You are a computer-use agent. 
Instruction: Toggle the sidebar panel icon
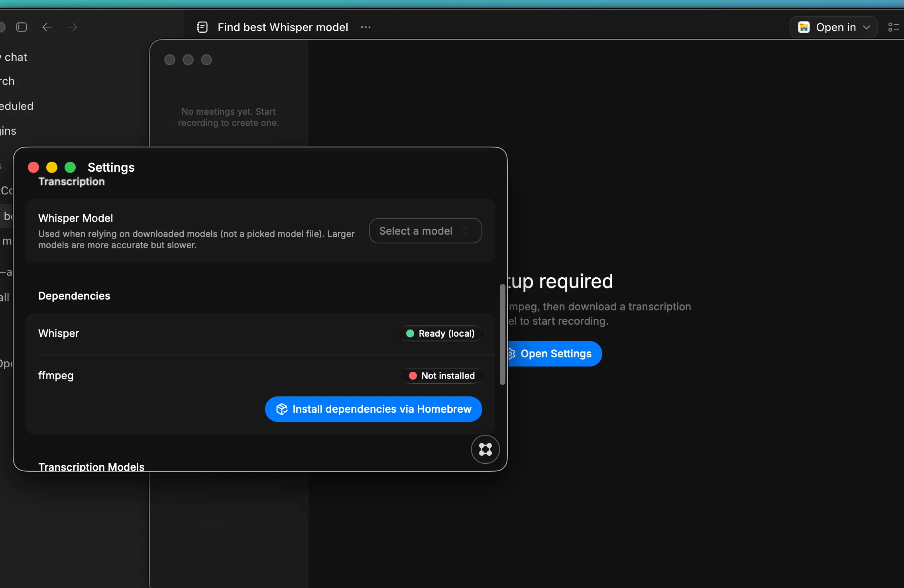(22, 27)
